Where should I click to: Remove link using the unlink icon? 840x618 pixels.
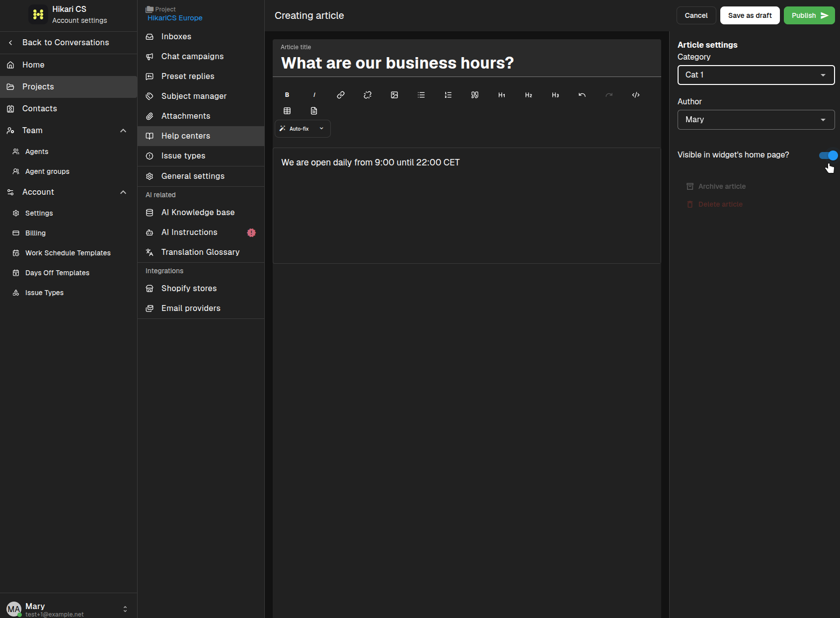368,95
